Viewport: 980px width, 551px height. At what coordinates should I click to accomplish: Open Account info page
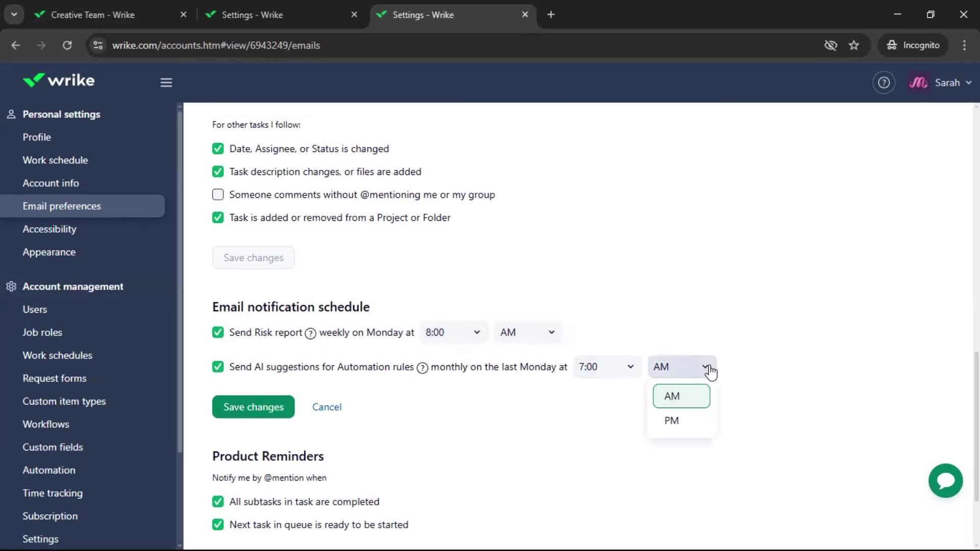[51, 183]
